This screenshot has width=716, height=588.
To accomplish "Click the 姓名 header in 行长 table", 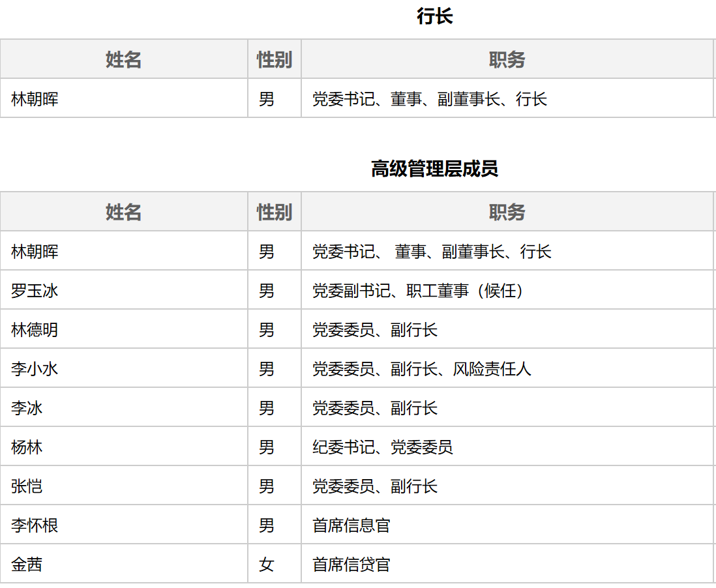I will point(123,60).
